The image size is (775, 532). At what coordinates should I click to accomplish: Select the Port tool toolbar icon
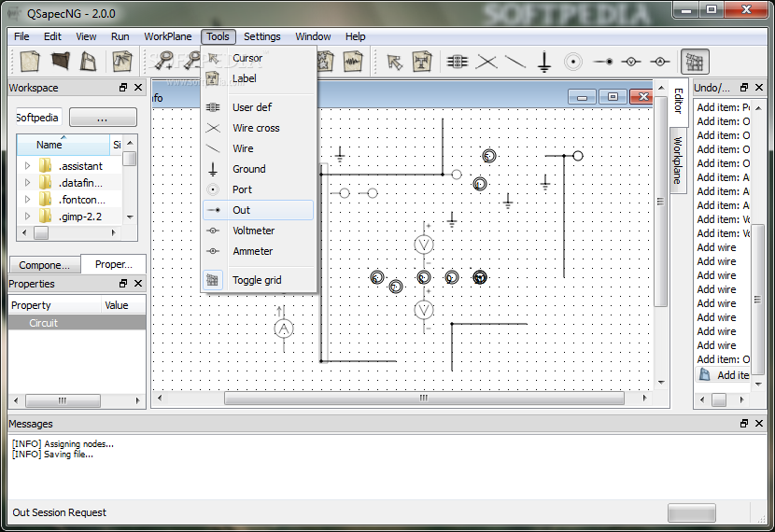point(573,62)
